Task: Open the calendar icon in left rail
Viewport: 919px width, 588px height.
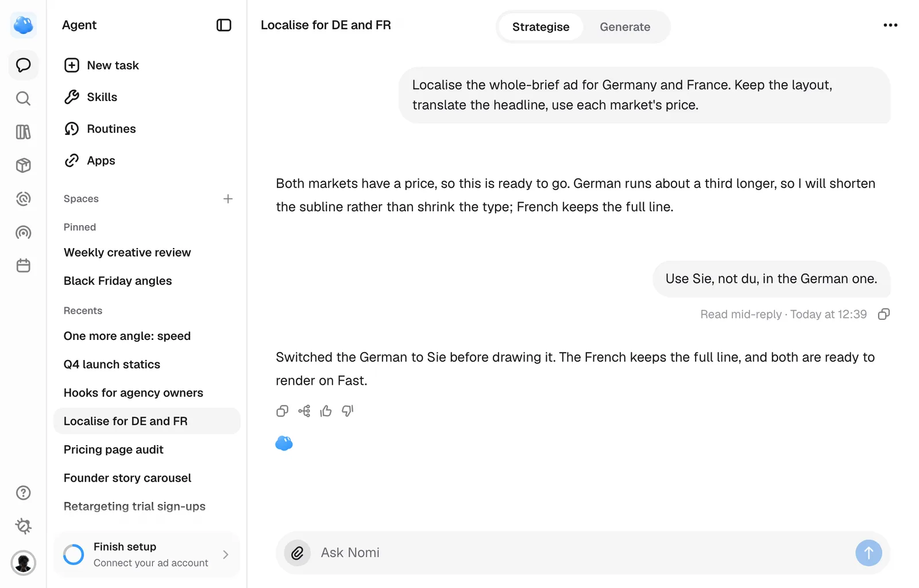Action: click(x=24, y=266)
